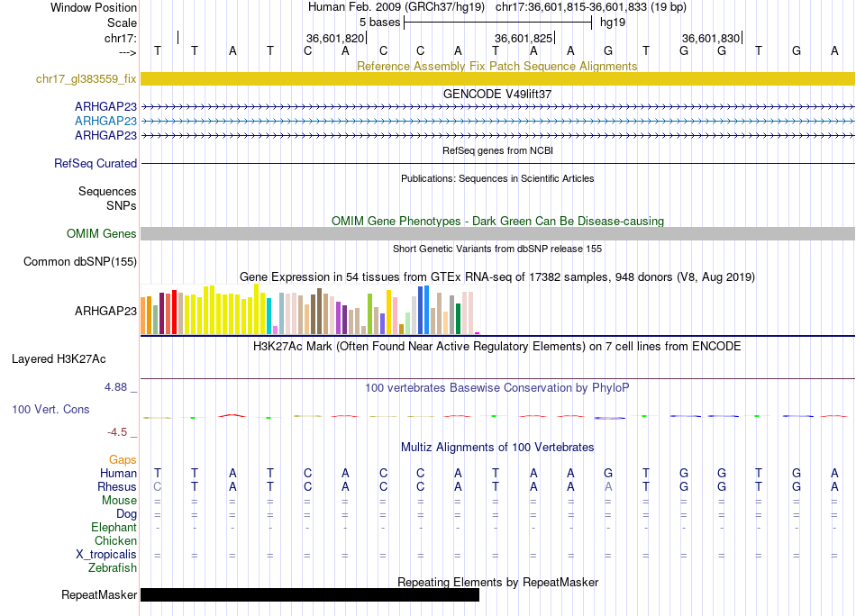Image resolution: width=856 pixels, height=616 pixels.
Task: Open the Common dbSNP(155) track label
Action: [79, 261]
